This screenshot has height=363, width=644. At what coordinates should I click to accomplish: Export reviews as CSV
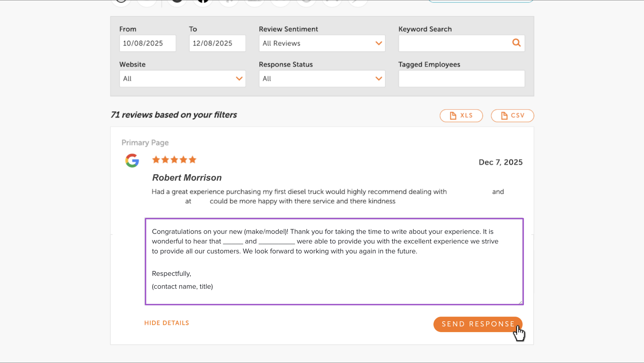coord(512,116)
